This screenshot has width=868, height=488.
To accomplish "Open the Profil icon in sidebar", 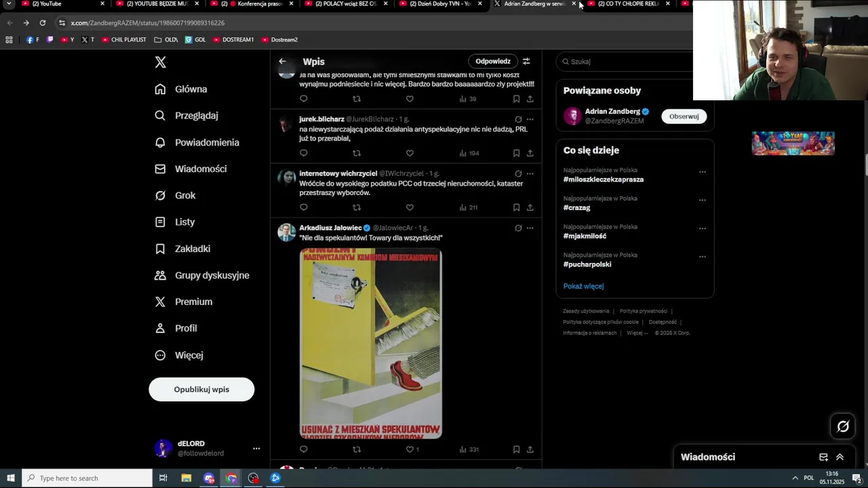I will click(160, 328).
